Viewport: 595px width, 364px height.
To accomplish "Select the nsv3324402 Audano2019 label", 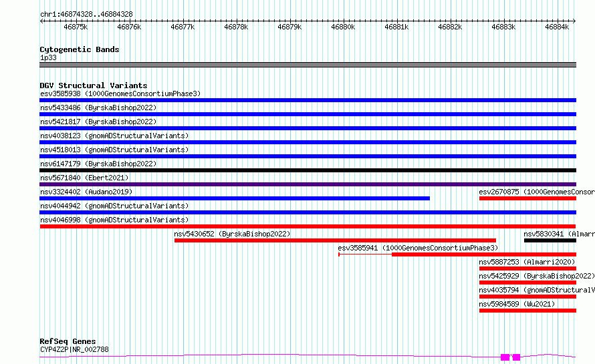I will click(86, 192).
